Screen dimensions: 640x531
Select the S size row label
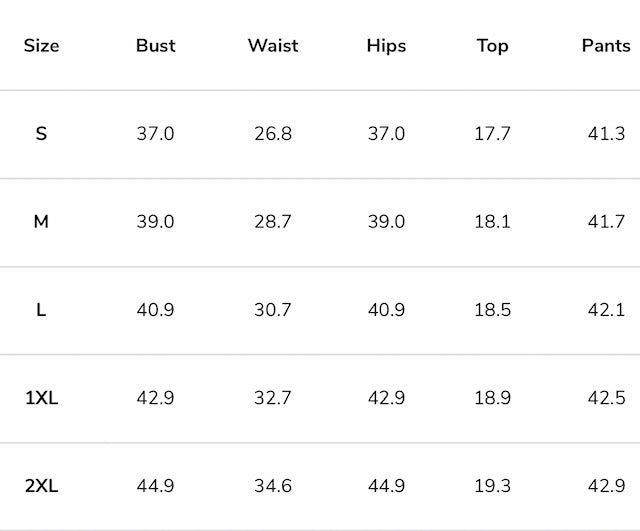[41, 134]
